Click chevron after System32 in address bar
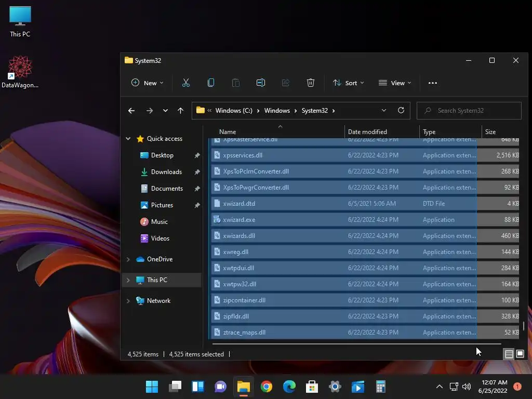The width and height of the screenshot is (532, 399). point(334,111)
